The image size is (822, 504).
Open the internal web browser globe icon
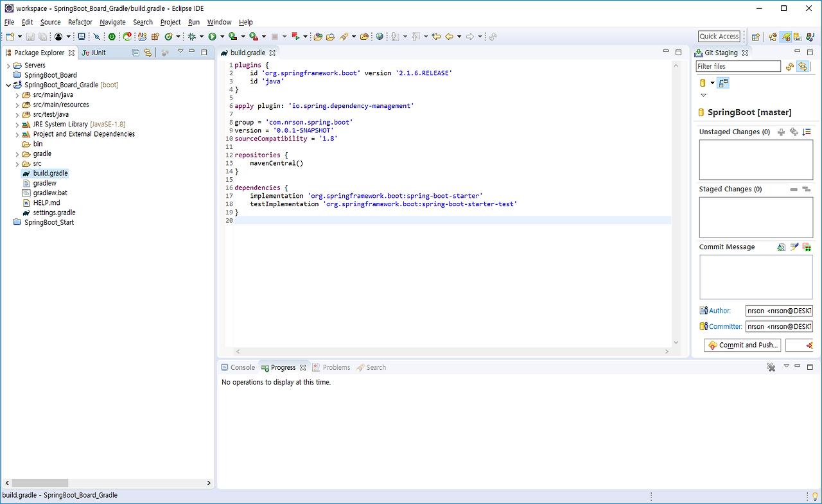click(378, 37)
